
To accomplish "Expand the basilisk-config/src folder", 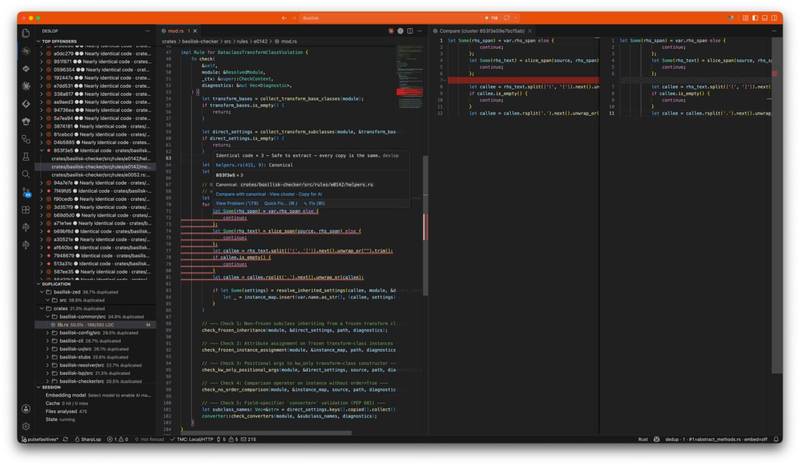I will (48, 333).
